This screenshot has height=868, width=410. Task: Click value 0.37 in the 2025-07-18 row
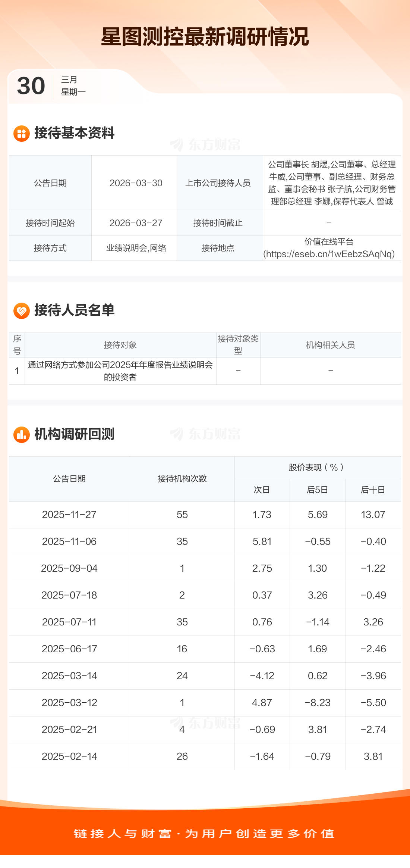262,595
